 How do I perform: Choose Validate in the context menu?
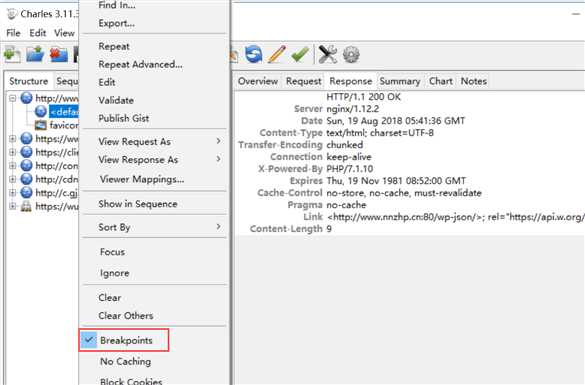click(x=116, y=100)
